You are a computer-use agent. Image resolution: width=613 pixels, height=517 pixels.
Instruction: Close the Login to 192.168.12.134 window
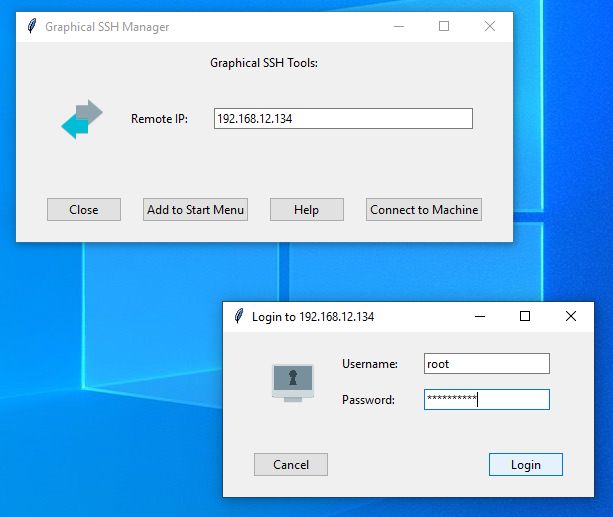pyautogui.click(x=571, y=316)
